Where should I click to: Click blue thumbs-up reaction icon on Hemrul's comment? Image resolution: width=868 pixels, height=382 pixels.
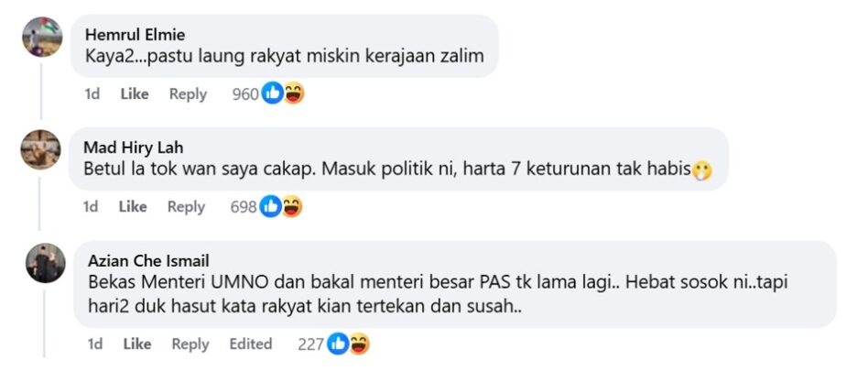(x=272, y=93)
